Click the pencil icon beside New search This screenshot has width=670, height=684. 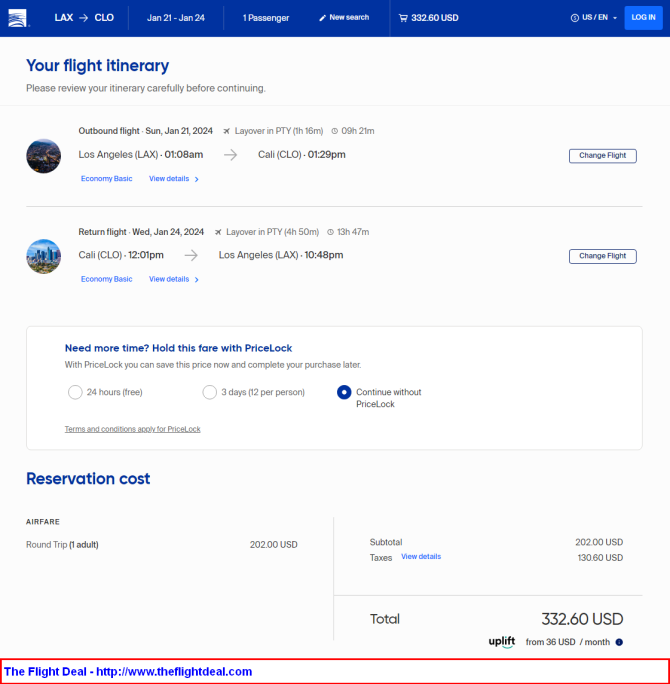pos(322,18)
